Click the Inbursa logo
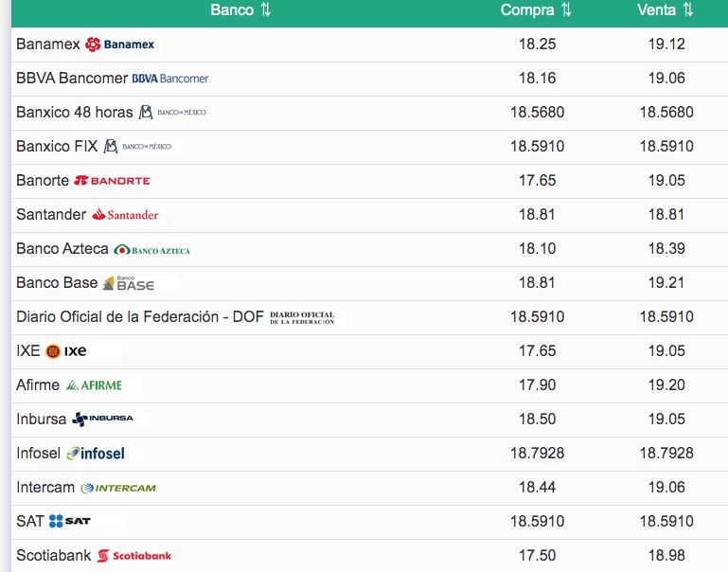The image size is (728, 572). coord(102,419)
